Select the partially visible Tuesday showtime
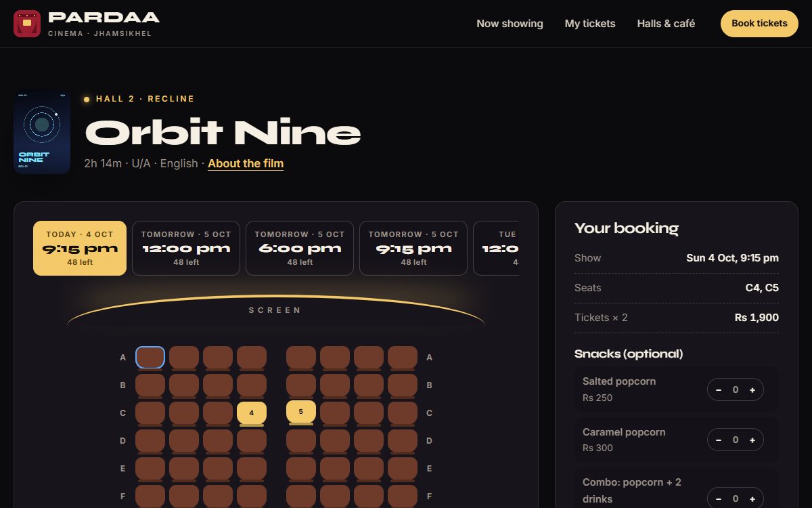 (x=496, y=248)
